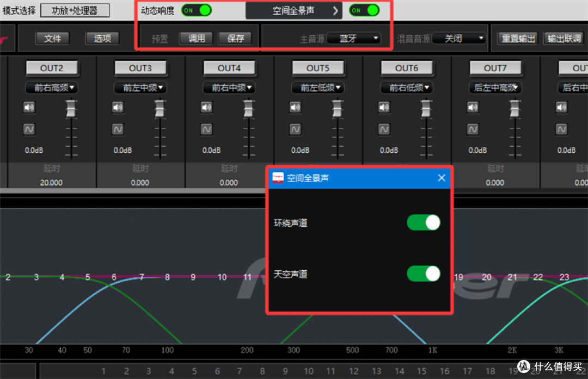Click the OUT2 0.0dB gain value
Image resolution: width=588 pixels, height=379 pixels.
(x=34, y=150)
